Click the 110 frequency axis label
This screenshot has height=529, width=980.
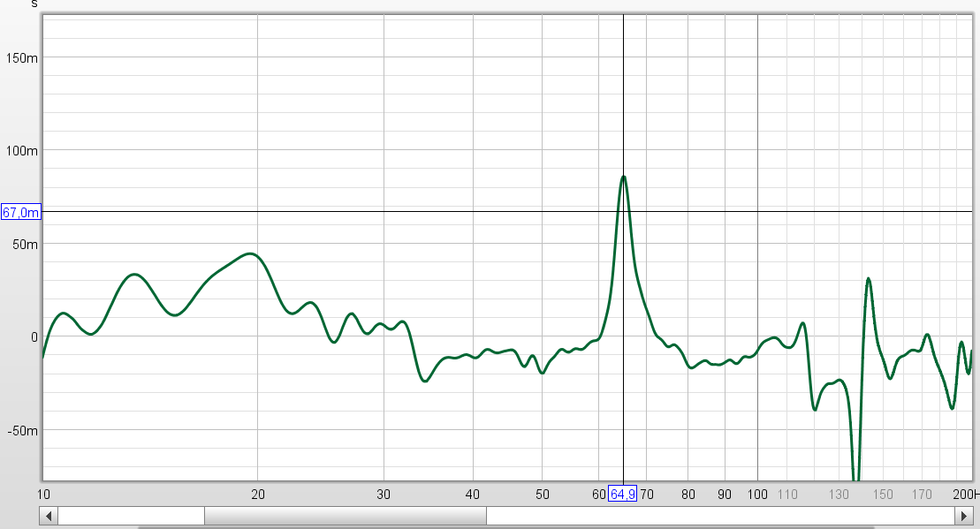(787, 495)
